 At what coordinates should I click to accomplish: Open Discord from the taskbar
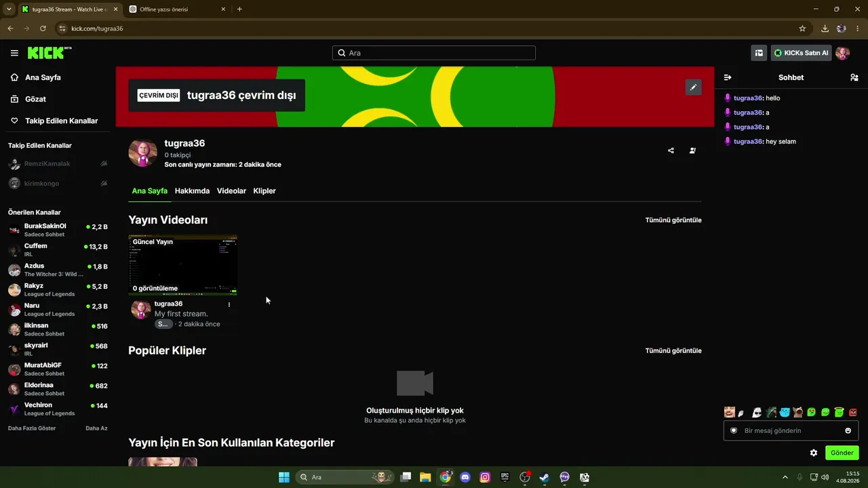[x=465, y=477]
